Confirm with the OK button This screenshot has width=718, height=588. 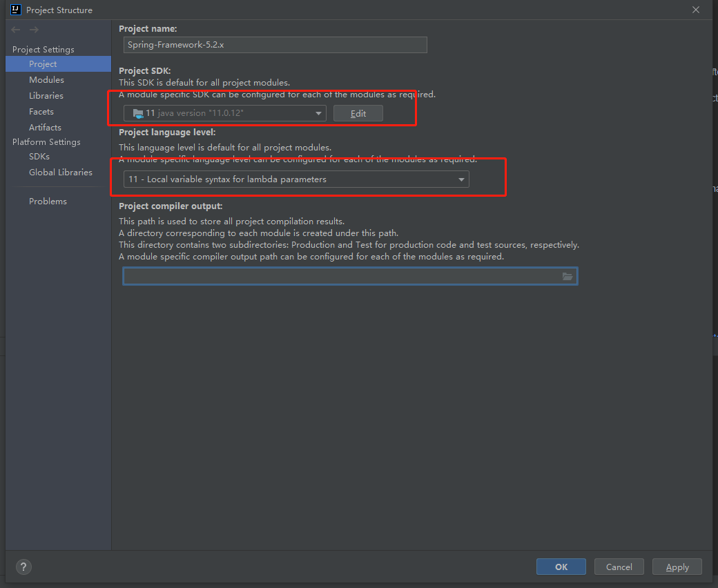(561, 567)
